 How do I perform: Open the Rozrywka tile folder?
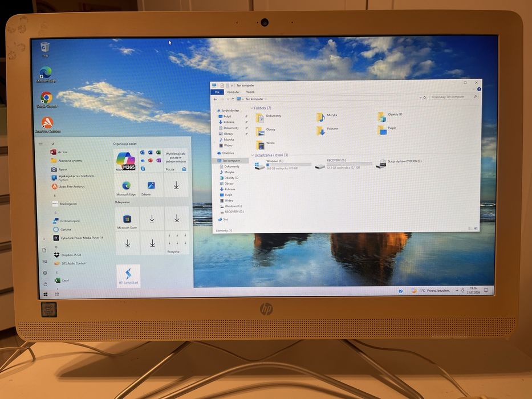pos(177,243)
